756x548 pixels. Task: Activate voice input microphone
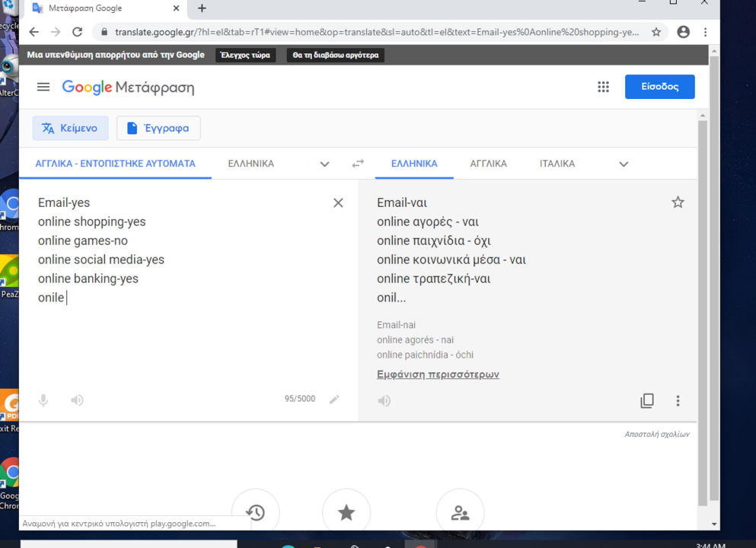coord(43,400)
